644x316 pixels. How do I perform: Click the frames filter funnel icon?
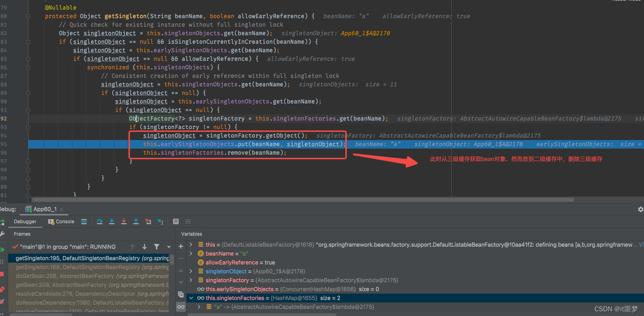(157, 247)
